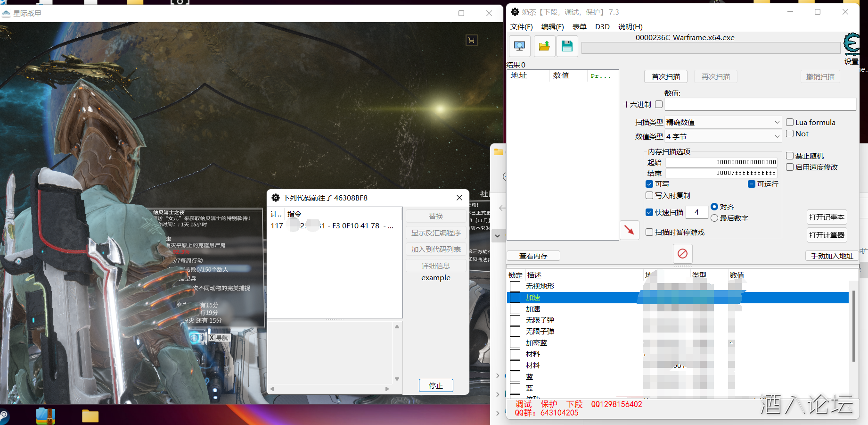Image resolution: width=868 pixels, height=425 pixels.
Task: Tick the lock box for 无视地形
Action: pyautogui.click(x=515, y=286)
